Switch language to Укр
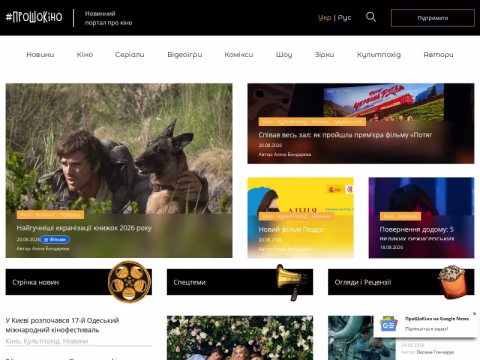This screenshot has width=480, height=360. pyautogui.click(x=324, y=18)
